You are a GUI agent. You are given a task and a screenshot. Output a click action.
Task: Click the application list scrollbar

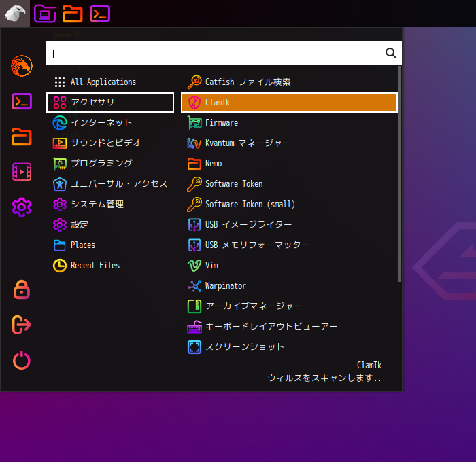(400, 175)
